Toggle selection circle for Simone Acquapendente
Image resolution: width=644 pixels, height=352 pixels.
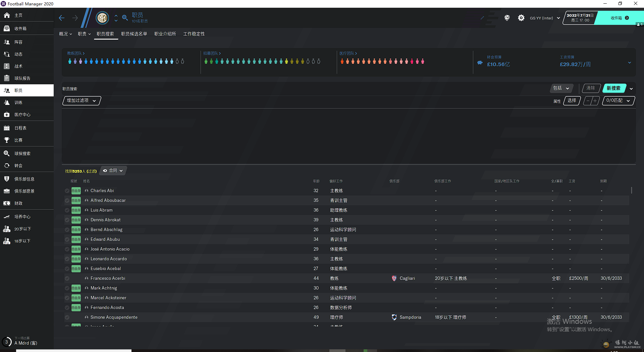67,317
